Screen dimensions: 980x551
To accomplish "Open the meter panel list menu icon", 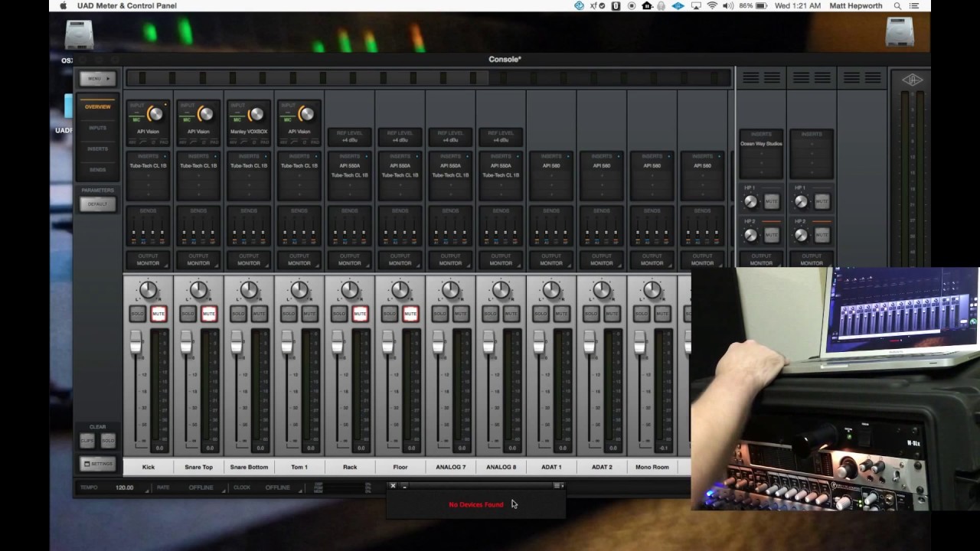I will 558,486.
